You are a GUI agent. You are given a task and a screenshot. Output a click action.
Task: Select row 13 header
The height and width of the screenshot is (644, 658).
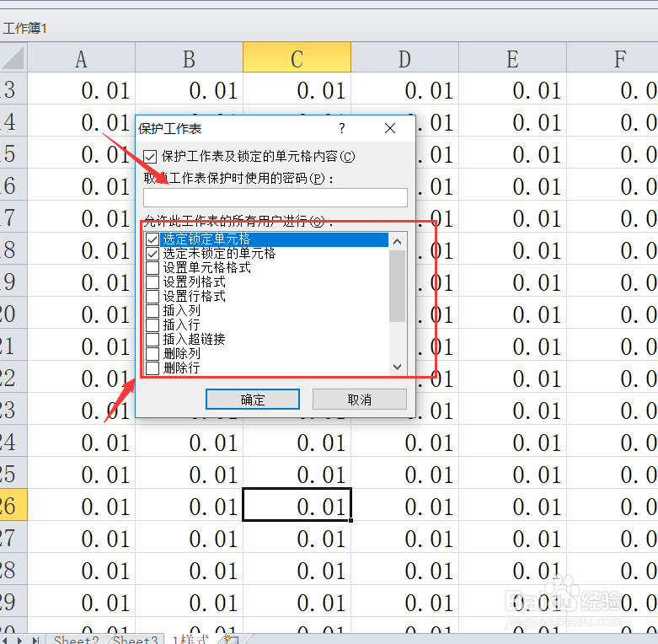[13, 89]
